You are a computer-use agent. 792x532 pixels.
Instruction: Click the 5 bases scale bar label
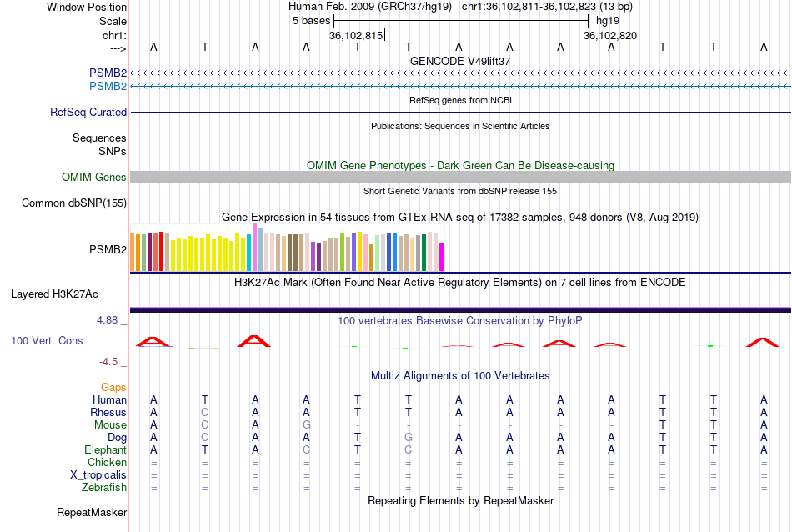point(311,21)
